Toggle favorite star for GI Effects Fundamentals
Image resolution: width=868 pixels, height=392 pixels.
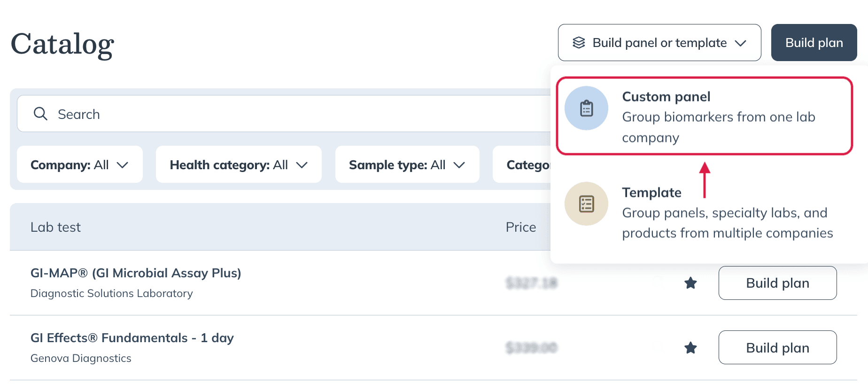click(x=690, y=348)
